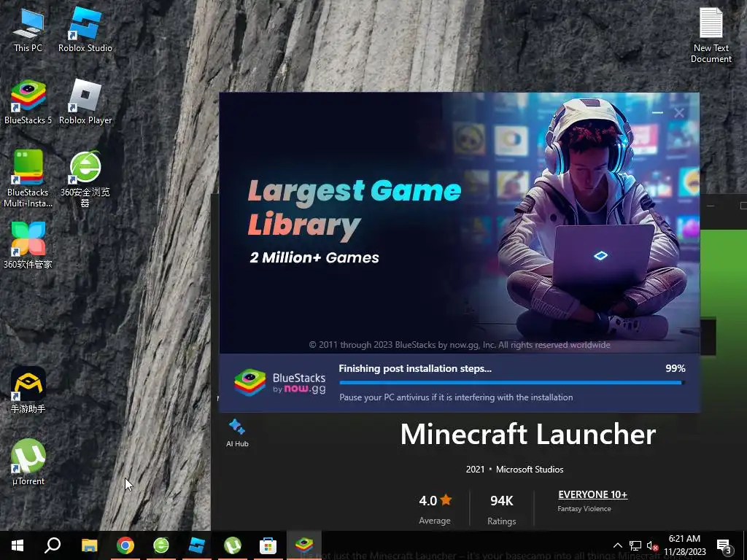This screenshot has width=747, height=560.
Task: Open Windows taskbar search
Action: pos(53,545)
